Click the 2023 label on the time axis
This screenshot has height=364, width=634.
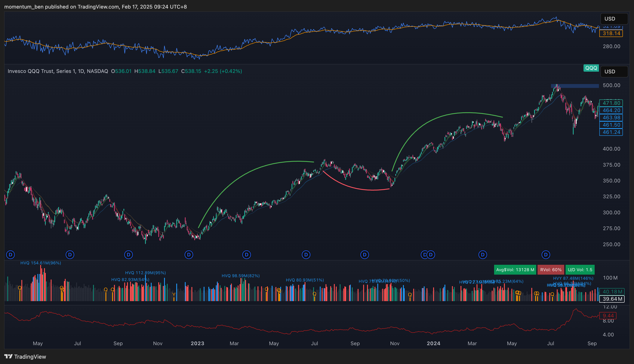click(197, 343)
